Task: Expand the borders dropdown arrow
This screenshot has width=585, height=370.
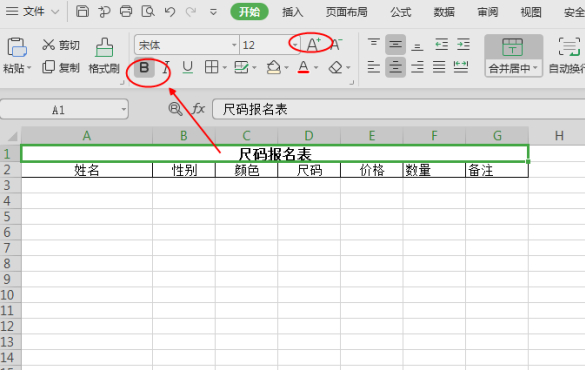Action: [x=224, y=68]
